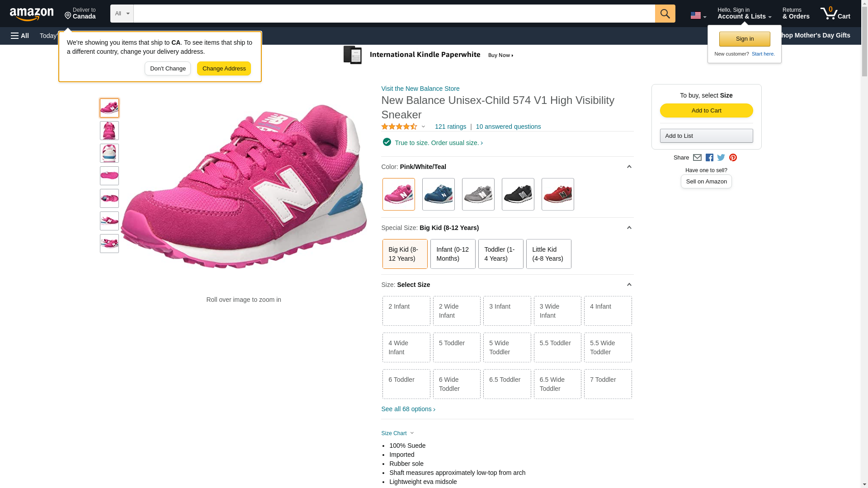The image size is (868, 488).
Task: Share product on Pinterest
Action: tap(733, 158)
